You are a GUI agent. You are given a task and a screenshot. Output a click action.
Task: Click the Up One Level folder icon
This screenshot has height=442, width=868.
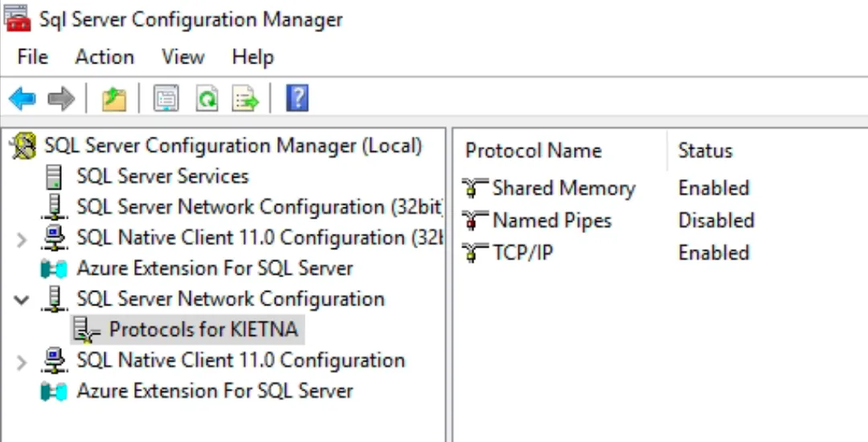click(x=114, y=99)
